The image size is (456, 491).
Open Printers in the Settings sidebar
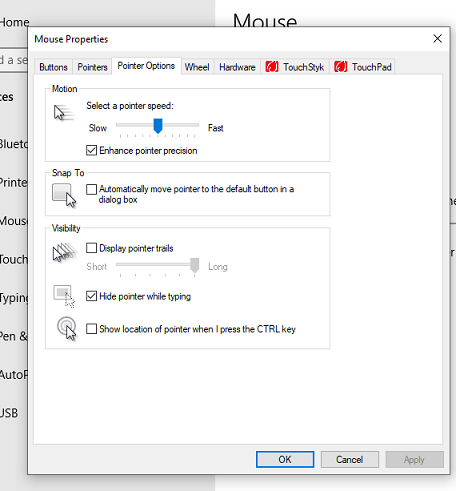tap(14, 182)
